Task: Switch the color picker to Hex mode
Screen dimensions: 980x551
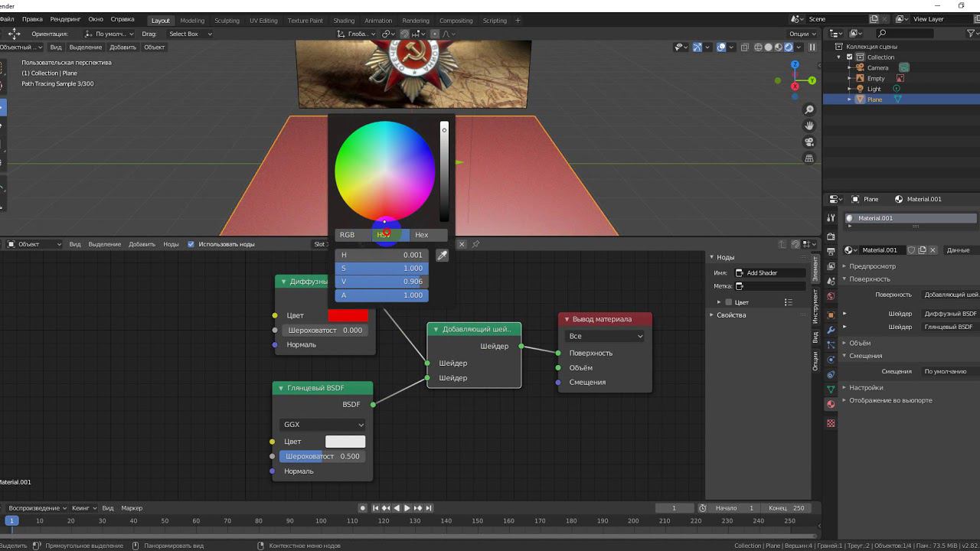Action: tap(421, 235)
